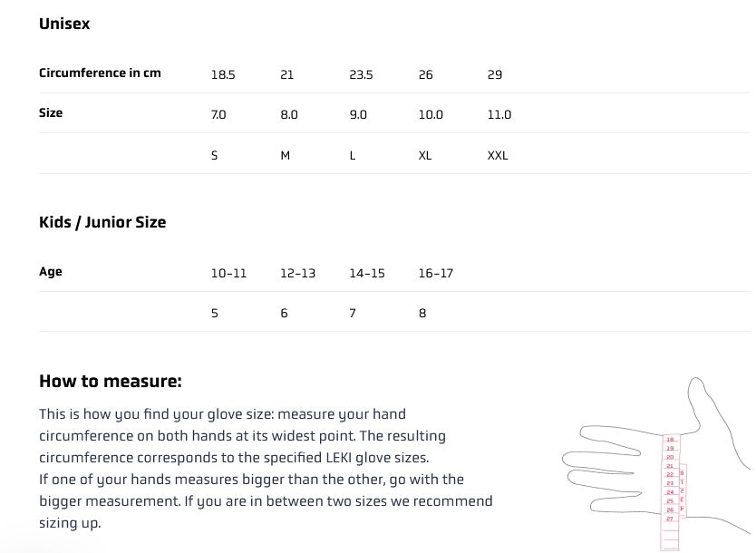Click the measuring instructions paragraph
The image size is (756, 553).
[266, 468]
